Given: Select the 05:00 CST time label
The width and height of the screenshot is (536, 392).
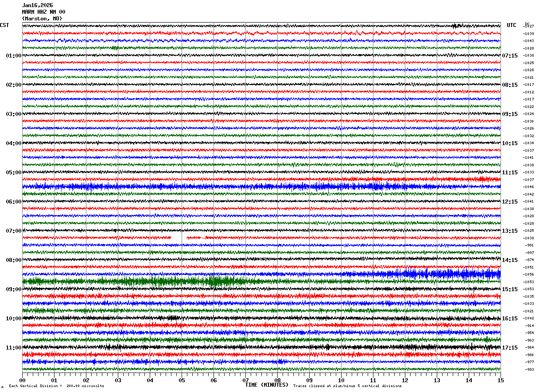Looking at the screenshot, I should pos(14,173).
